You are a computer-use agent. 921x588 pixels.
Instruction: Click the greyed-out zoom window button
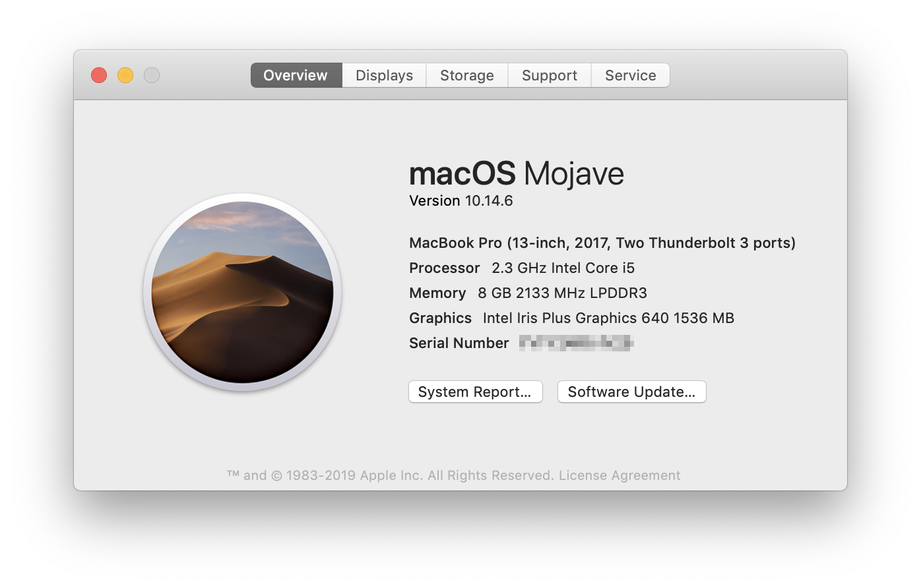(152, 75)
